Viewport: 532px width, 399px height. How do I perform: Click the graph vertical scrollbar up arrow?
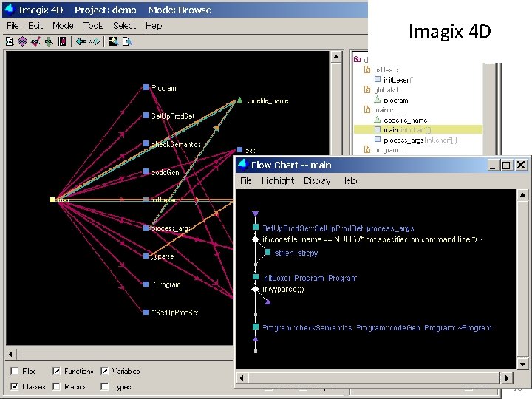tap(336, 57)
